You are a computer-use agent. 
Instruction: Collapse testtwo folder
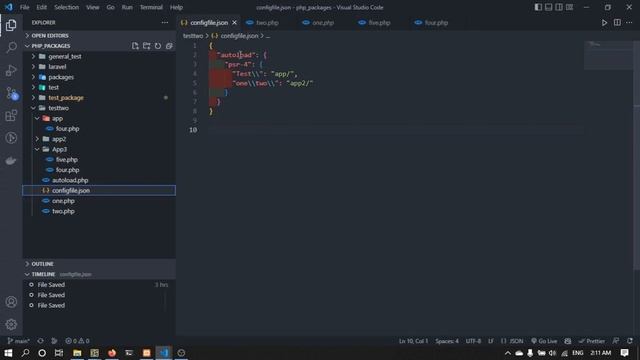99,108
